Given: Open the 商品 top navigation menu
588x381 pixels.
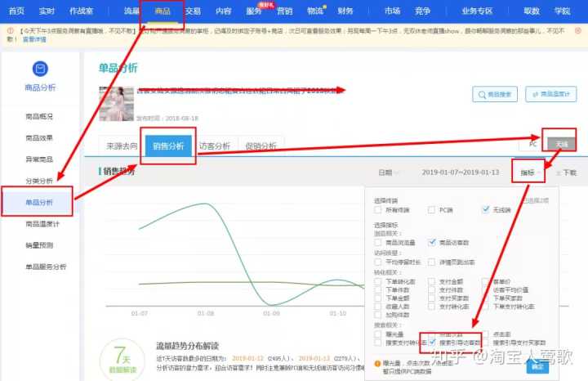Looking at the screenshot, I should click(162, 11).
